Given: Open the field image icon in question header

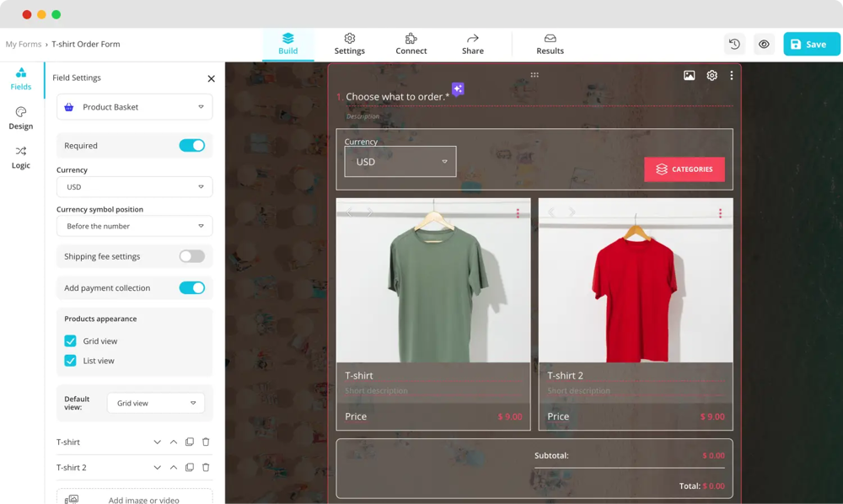Looking at the screenshot, I should [689, 76].
